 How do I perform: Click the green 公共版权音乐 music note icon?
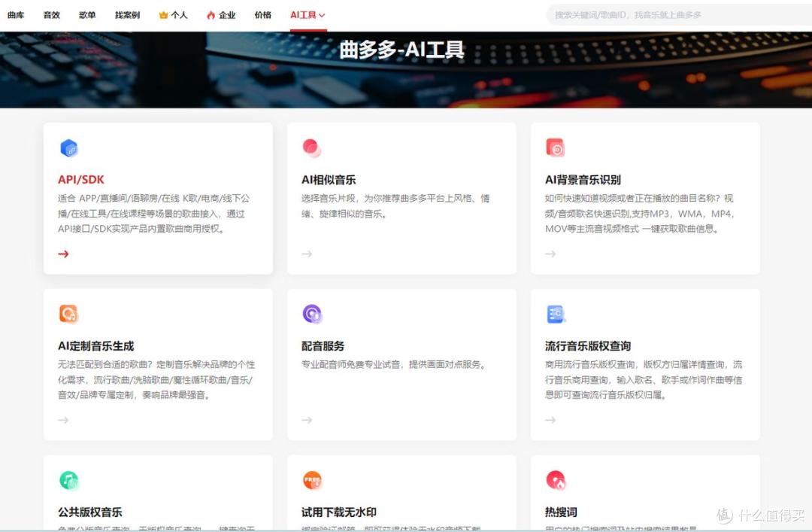(69, 480)
